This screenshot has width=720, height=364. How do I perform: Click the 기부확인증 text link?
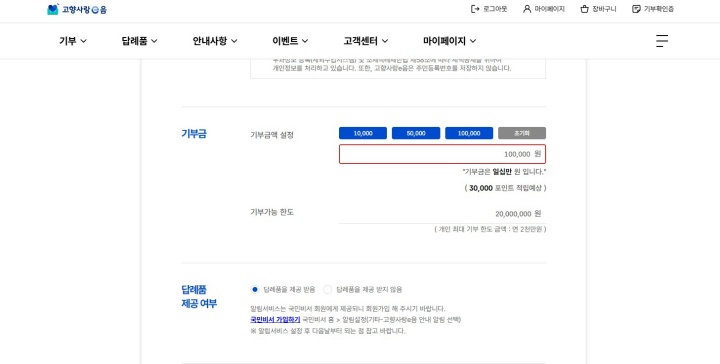658,9
